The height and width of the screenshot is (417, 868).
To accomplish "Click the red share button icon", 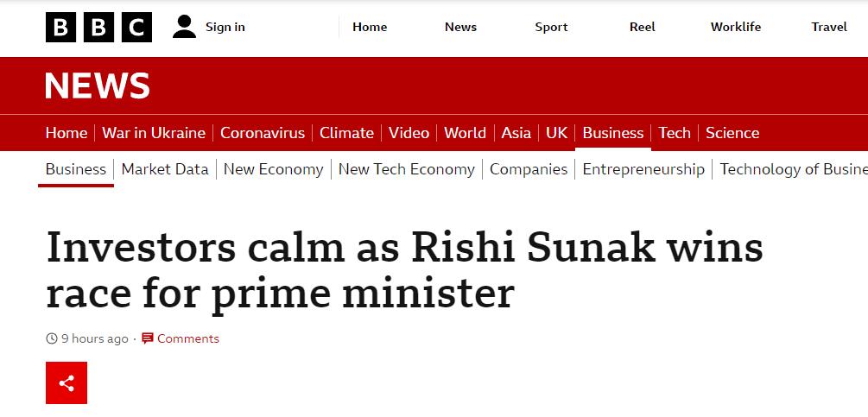I will click(67, 382).
